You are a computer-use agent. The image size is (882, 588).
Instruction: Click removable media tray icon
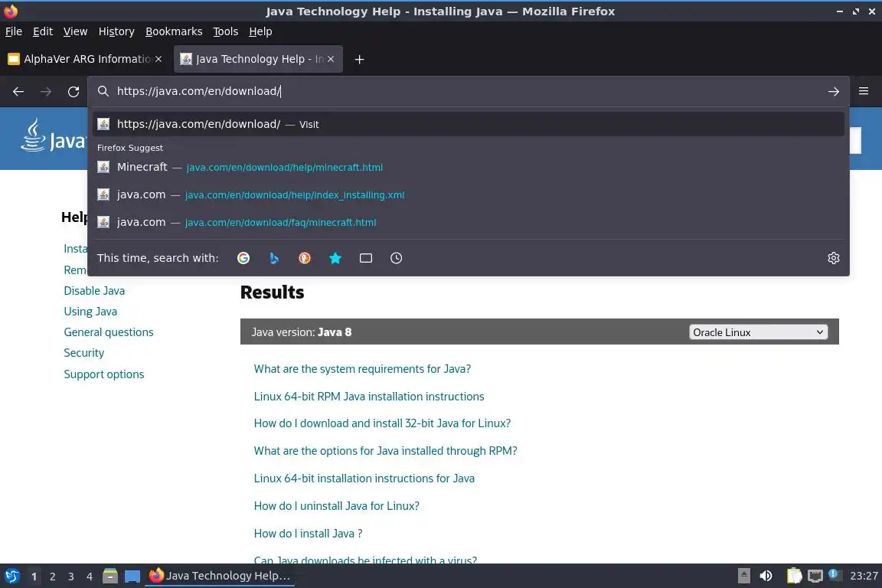click(744, 577)
